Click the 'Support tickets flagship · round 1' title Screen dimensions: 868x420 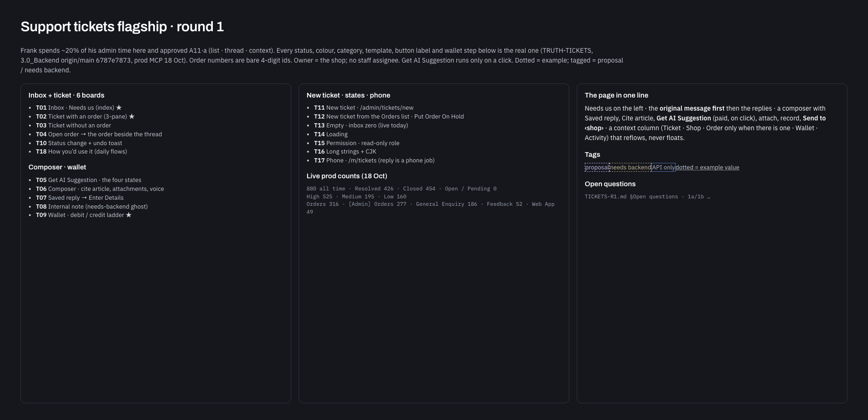[x=122, y=27]
